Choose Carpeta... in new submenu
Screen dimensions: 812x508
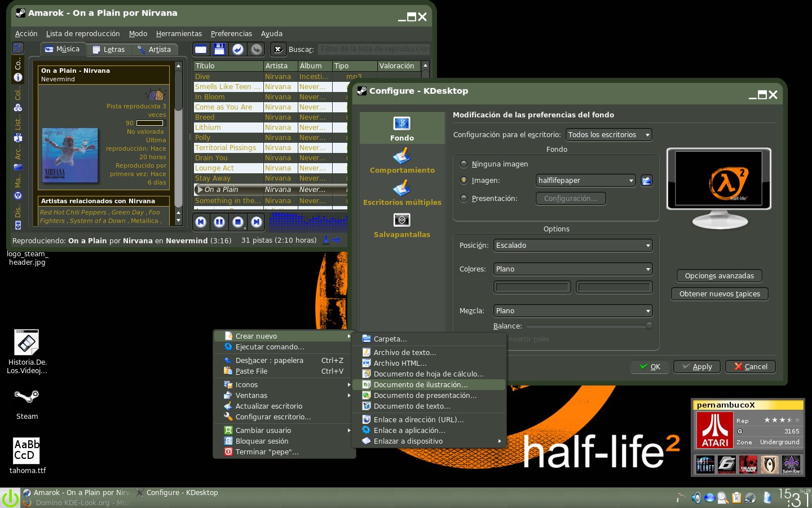click(x=429, y=339)
